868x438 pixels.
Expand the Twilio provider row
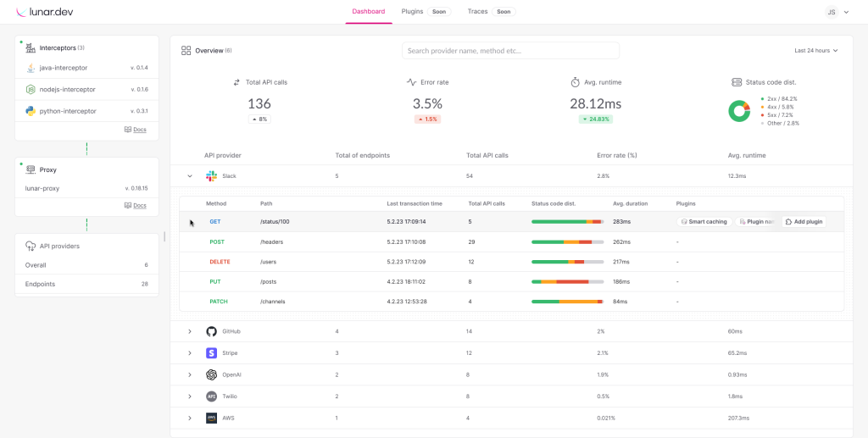tap(189, 396)
